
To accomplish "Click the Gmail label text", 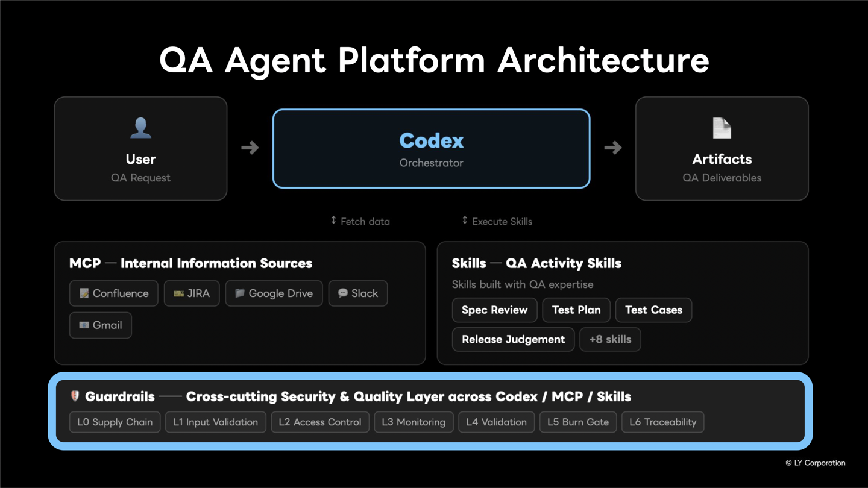I will click(107, 325).
